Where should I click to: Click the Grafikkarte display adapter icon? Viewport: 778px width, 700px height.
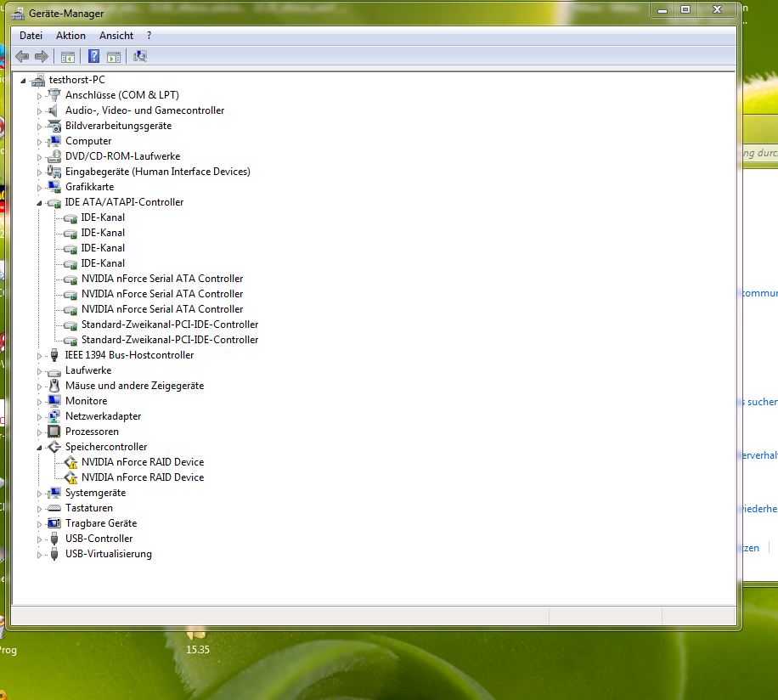(54, 187)
